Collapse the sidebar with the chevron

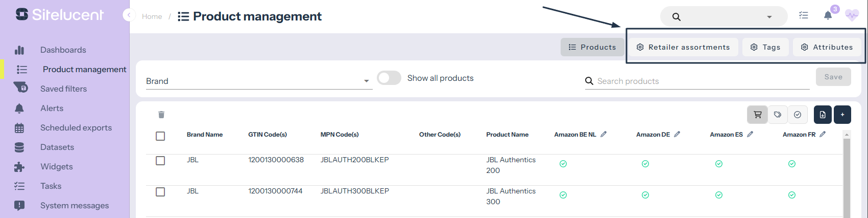pyautogui.click(x=129, y=15)
